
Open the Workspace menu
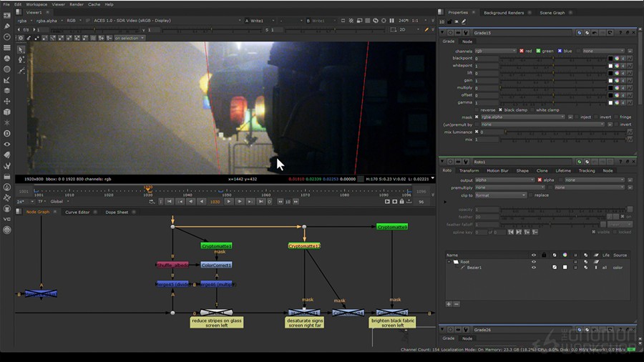pyautogui.click(x=36, y=4)
